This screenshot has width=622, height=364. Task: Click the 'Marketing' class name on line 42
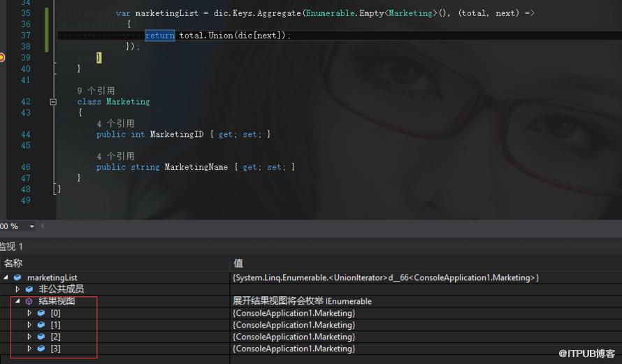pyautogui.click(x=128, y=101)
